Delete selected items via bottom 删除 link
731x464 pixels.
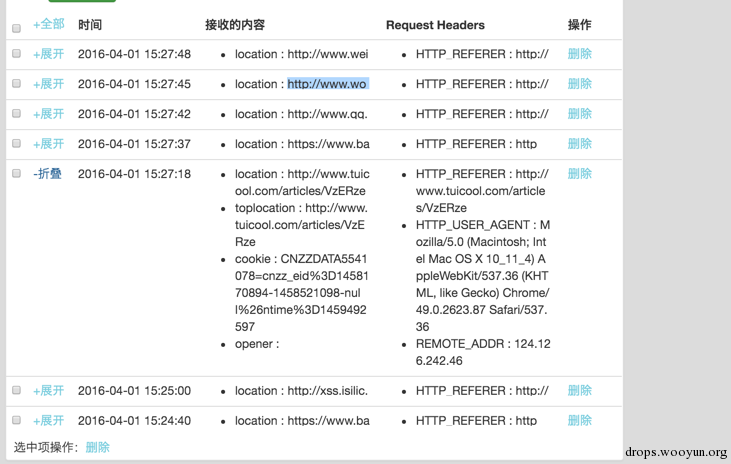point(97,448)
